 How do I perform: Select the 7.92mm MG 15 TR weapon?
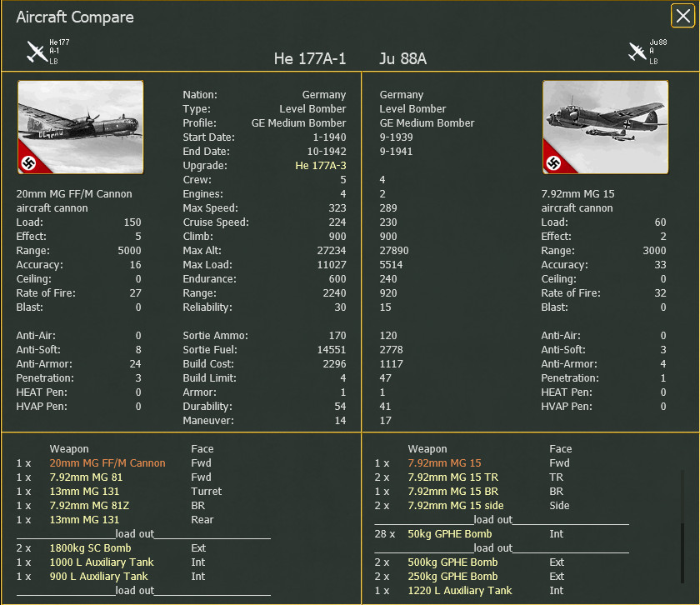453,477
